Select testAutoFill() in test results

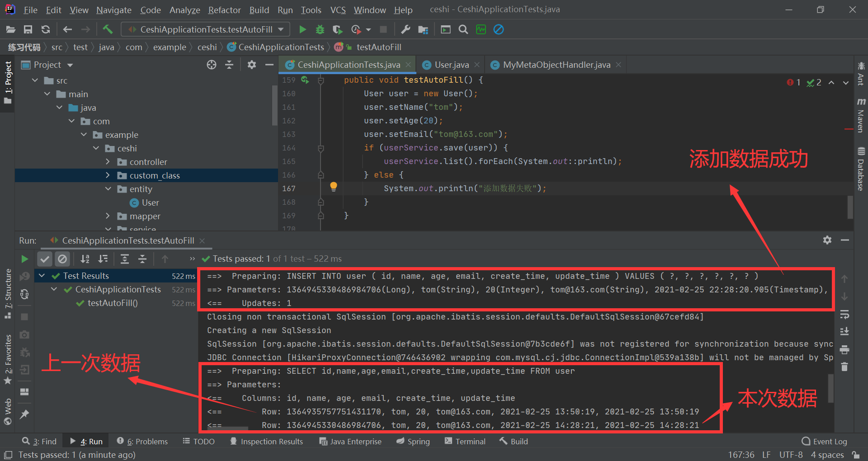tap(113, 303)
